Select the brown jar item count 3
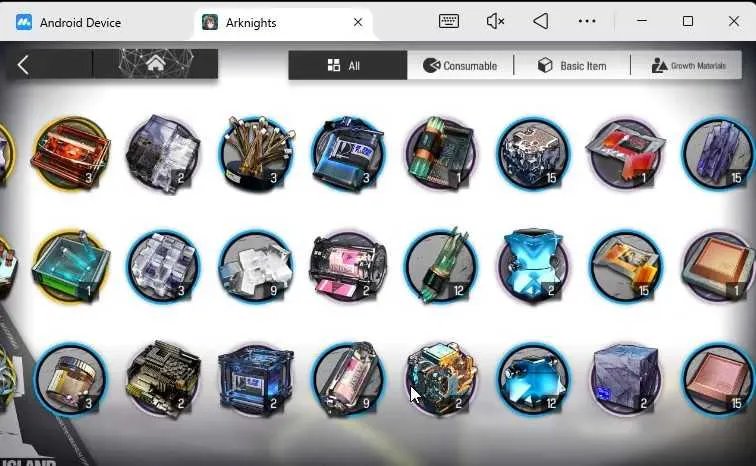 (70, 379)
